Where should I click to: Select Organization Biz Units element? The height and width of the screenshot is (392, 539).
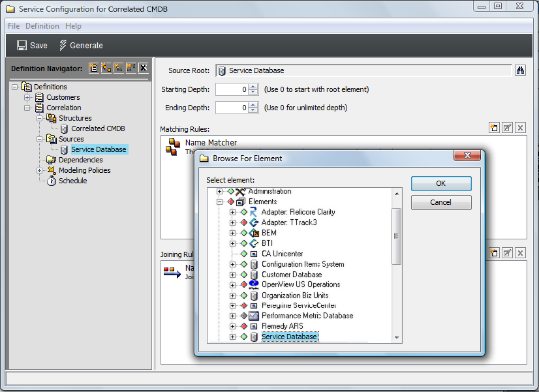click(x=295, y=295)
